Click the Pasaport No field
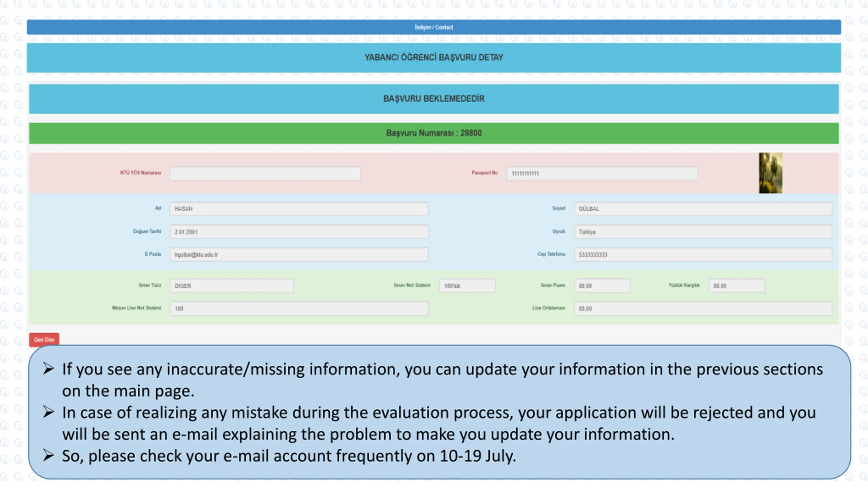 click(602, 174)
